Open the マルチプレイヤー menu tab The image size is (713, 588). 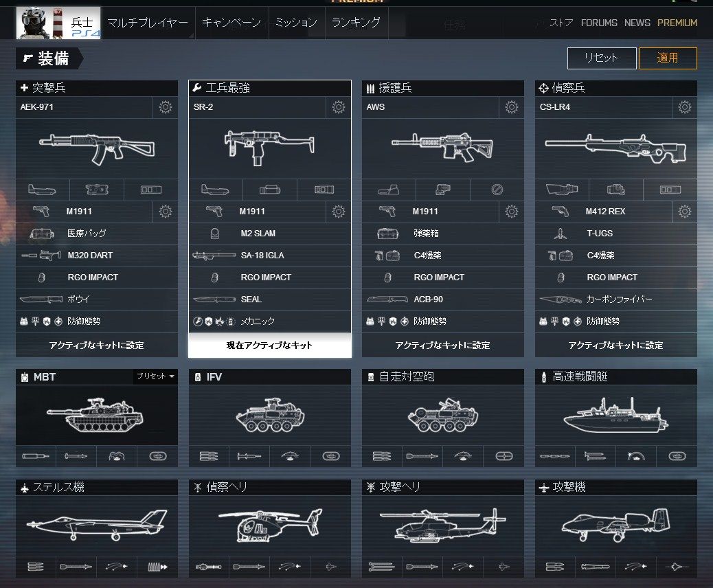pos(147,22)
